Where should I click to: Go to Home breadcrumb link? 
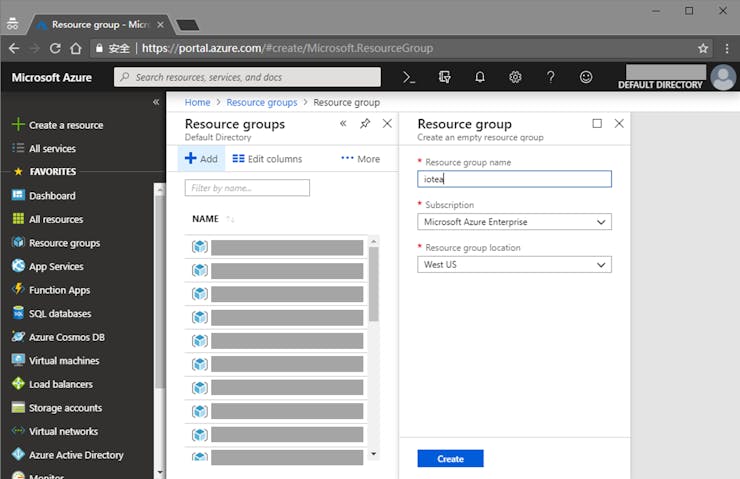pos(197,102)
